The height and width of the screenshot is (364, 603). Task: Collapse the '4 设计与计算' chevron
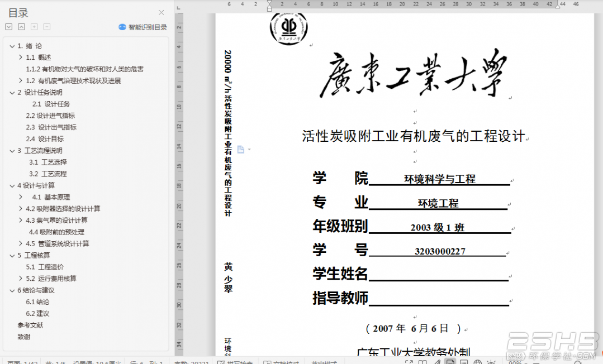click(12, 186)
